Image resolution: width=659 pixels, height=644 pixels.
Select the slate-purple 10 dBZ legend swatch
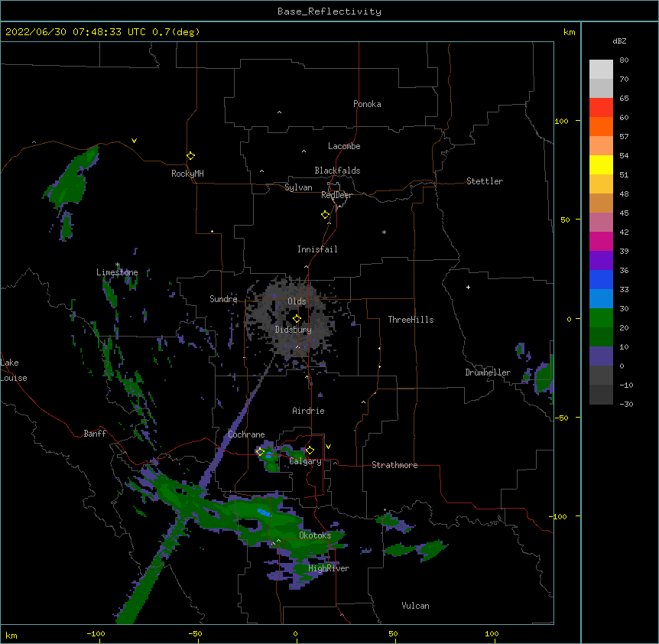601,356
